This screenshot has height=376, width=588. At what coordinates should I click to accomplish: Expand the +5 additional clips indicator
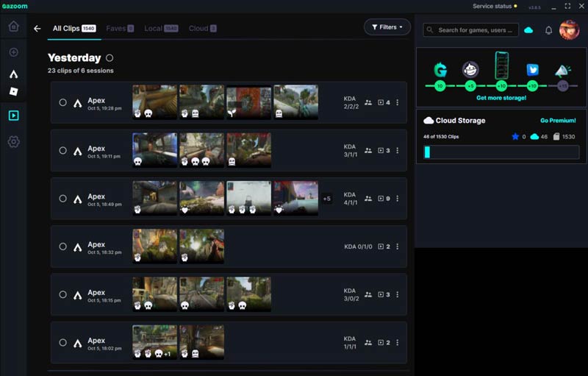(x=326, y=198)
